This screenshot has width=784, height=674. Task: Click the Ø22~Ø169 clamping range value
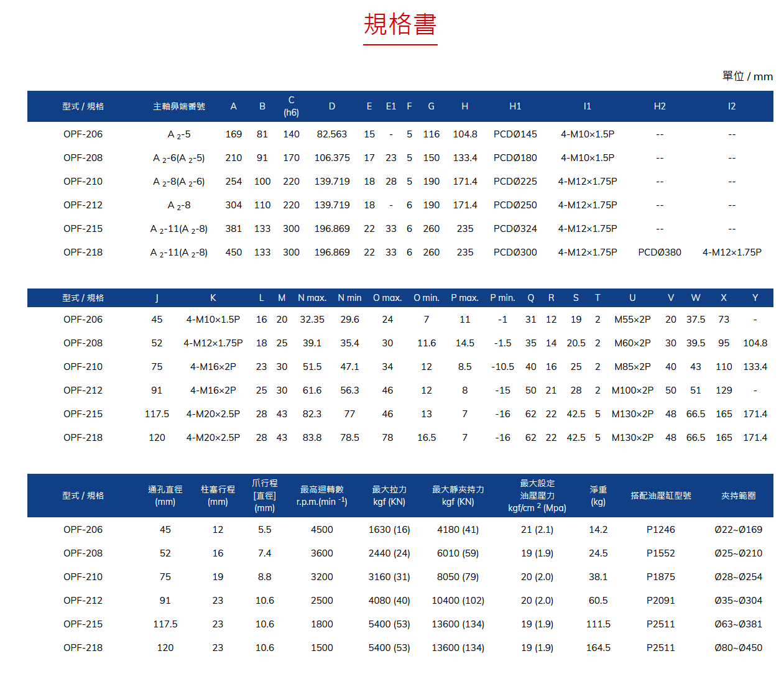[x=738, y=530]
